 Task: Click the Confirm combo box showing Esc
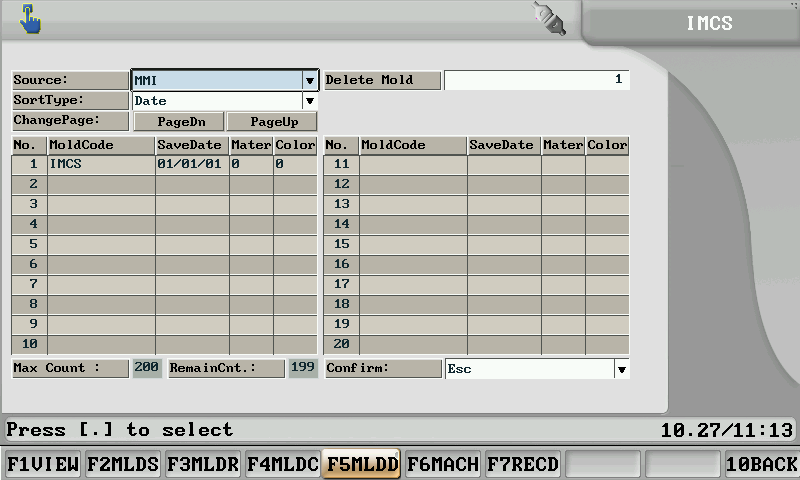(x=537, y=369)
